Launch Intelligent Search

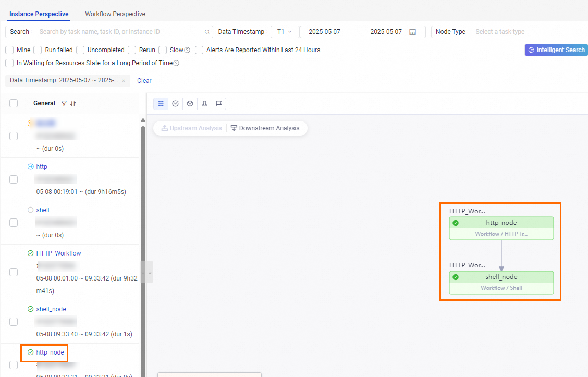coord(557,50)
